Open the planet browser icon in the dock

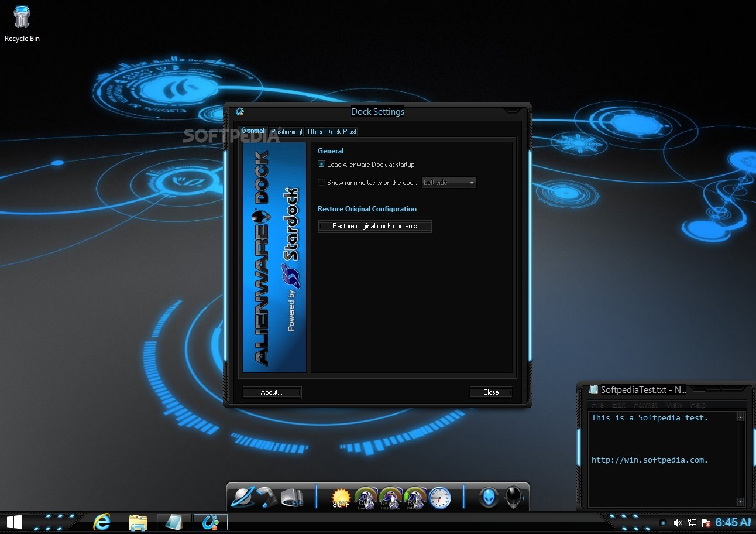[242, 497]
